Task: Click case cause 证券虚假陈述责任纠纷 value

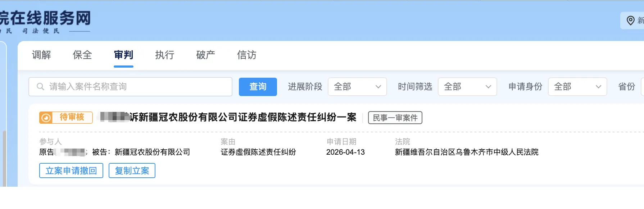Action: coord(258,152)
